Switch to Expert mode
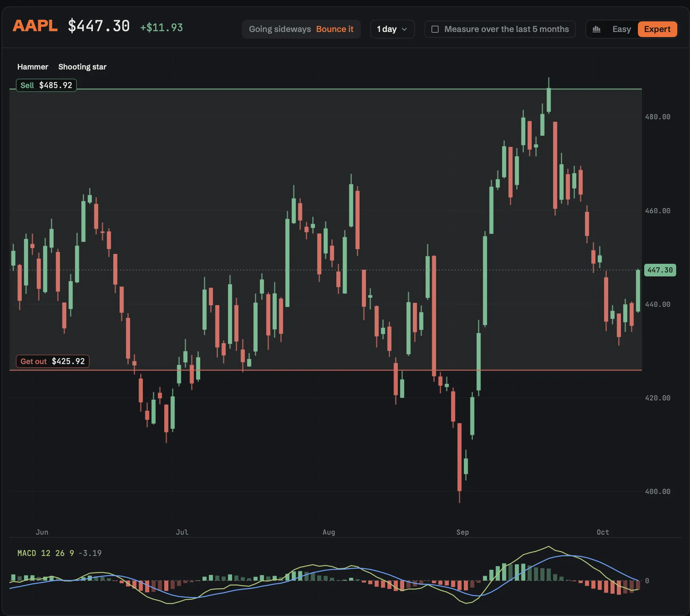Screen dimensions: 690x616 coord(657,29)
